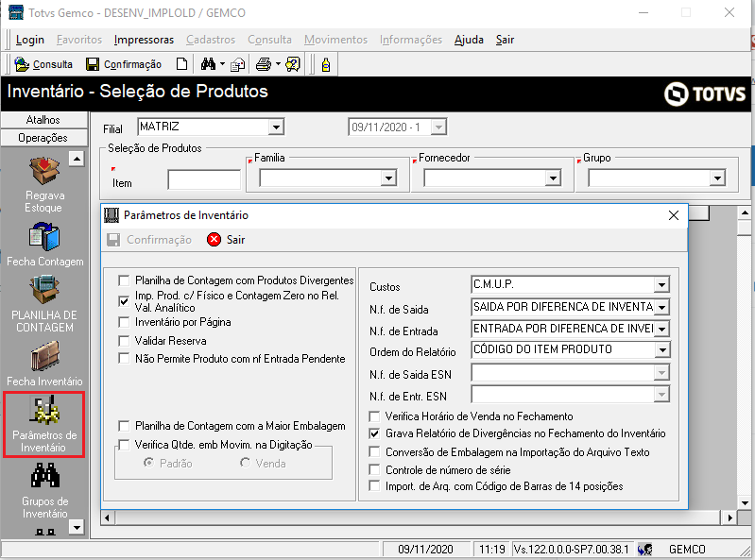The image size is (755, 560).
Task: Check Import. de Arq. com Código de Barras
Action: 374,486
